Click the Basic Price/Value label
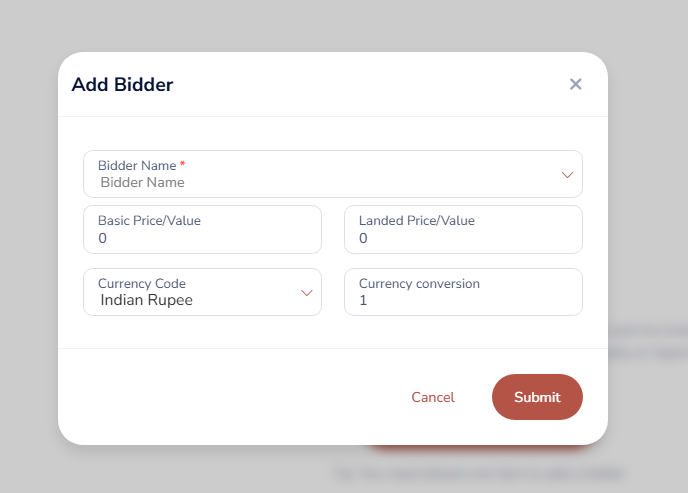Viewport: 688px width, 493px height. [149, 220]
